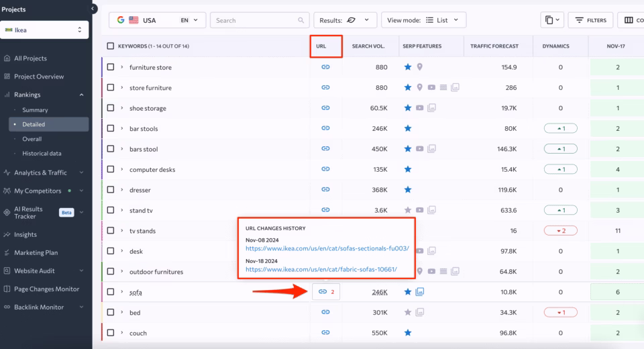
Task: Sort by TRAFFIC FORECAST column header
Action: click(494, 46)
